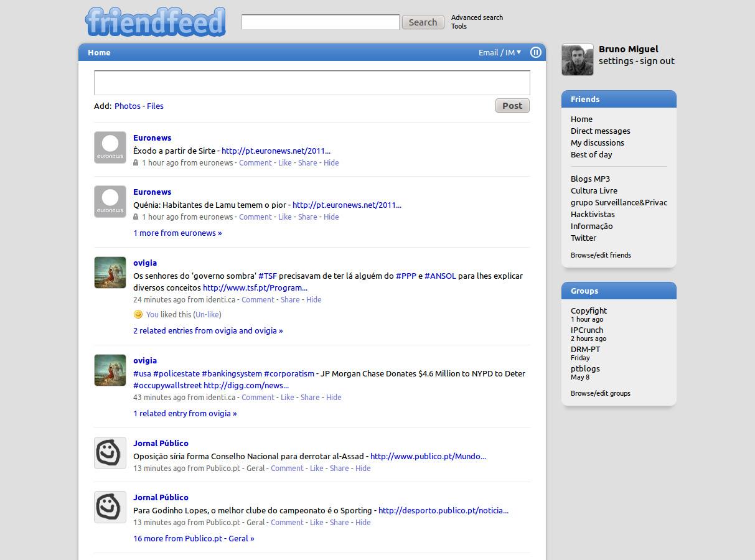Like the Godinho Lopes post
755x560 pixels.
pos(316,522)
